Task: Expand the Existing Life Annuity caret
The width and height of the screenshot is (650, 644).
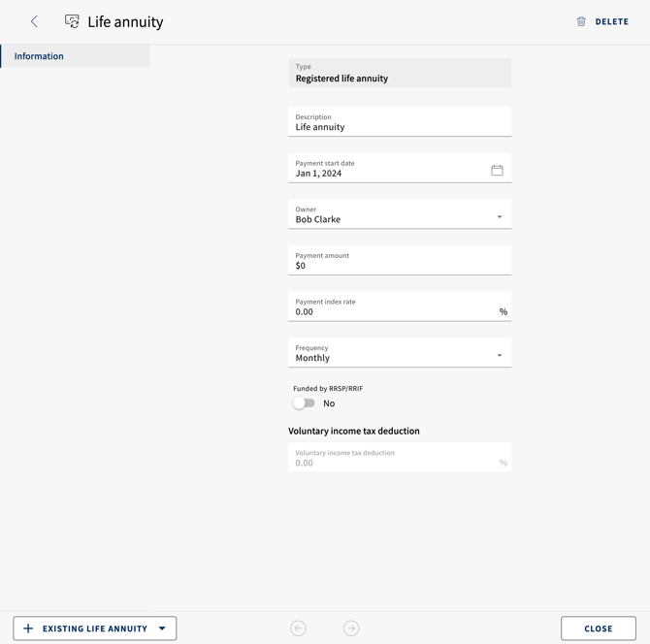Action: click(162, 628)
